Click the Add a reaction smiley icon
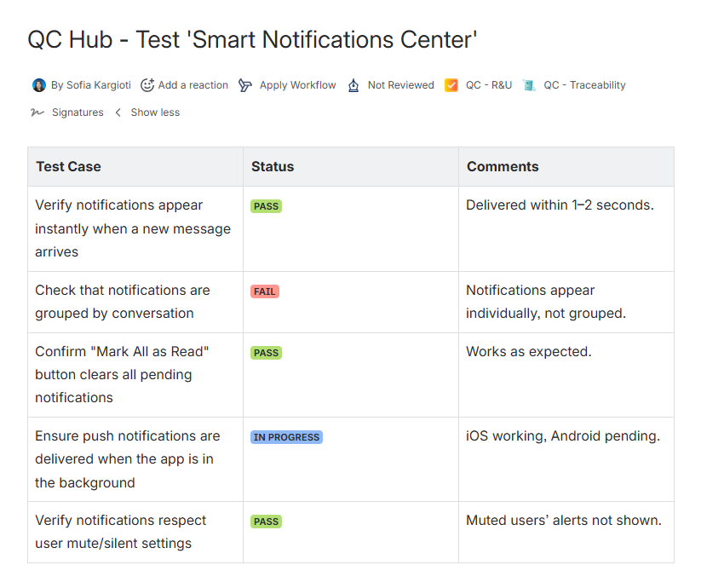 point(147,85)
